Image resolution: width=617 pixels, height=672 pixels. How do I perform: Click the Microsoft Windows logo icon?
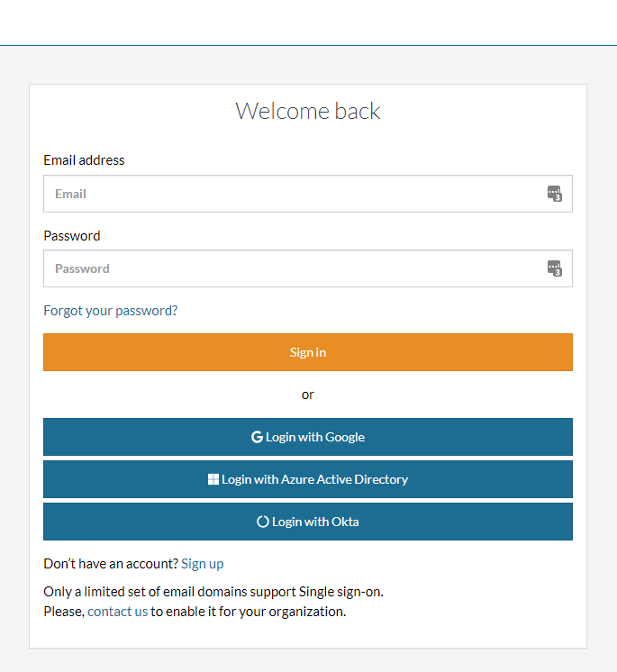tap(213, 479)
